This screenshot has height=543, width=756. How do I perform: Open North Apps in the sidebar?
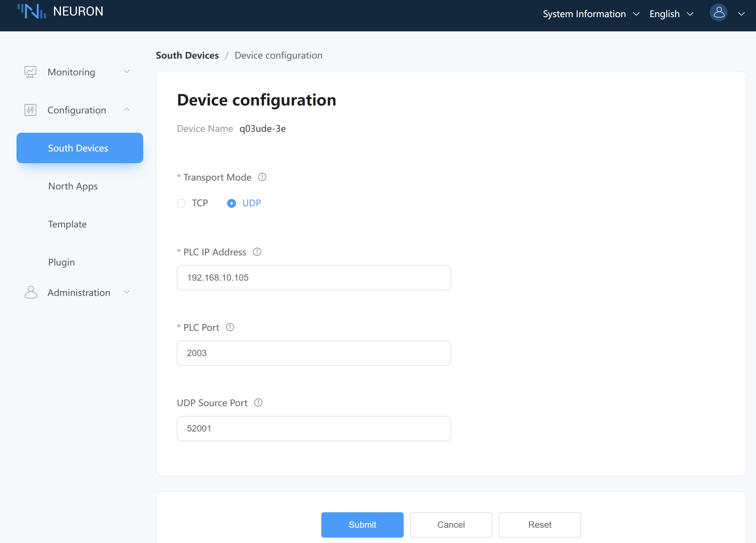click(x=73, y=186)
